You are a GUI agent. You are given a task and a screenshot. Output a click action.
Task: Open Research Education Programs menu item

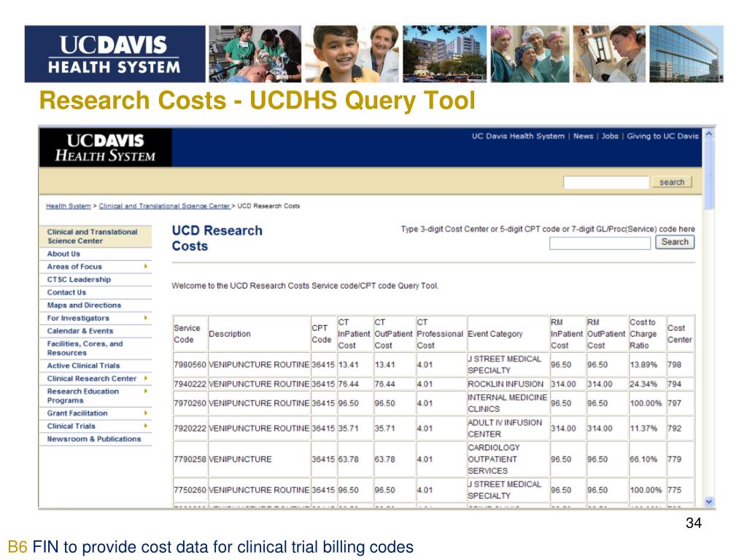click(83, 396)
